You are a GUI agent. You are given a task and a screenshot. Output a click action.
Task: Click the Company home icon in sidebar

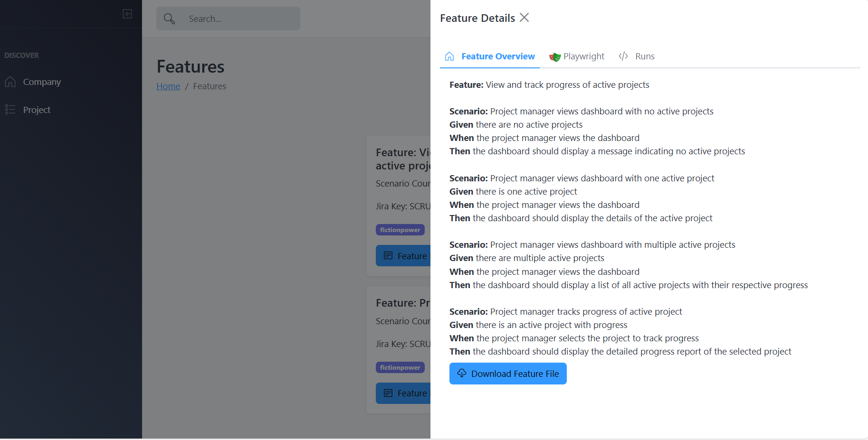(10, 82)
